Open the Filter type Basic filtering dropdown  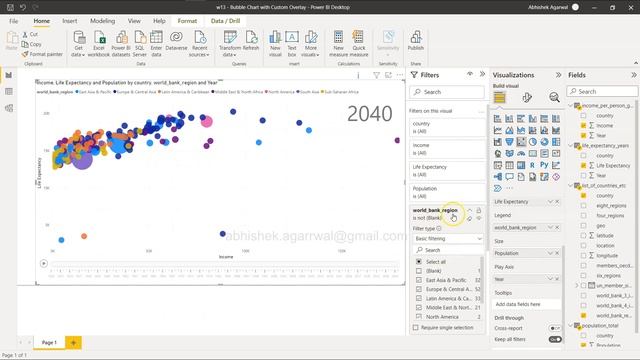coord(448,238)
